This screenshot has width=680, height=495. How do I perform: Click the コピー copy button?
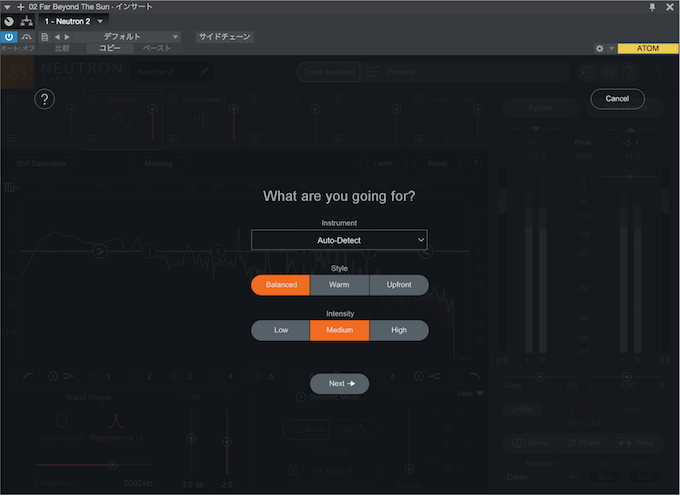tap(110, 48)
